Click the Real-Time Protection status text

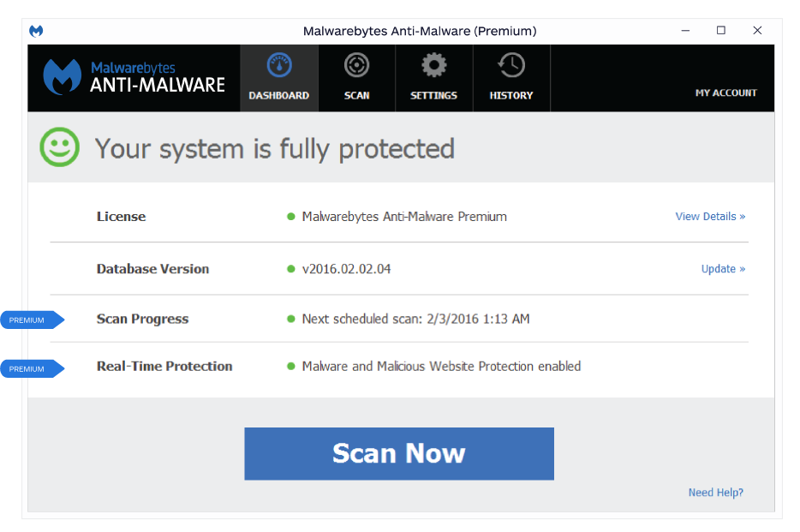(x=441, y=366)
